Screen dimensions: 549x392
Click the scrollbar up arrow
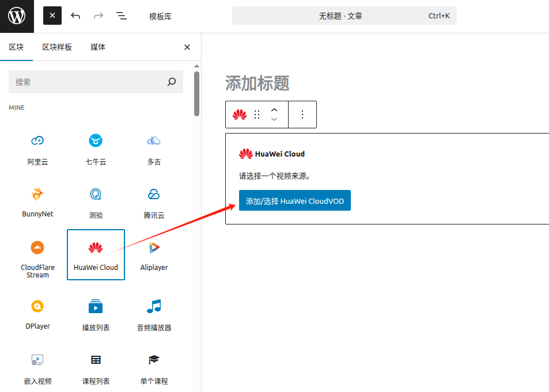tap(197, 66)
